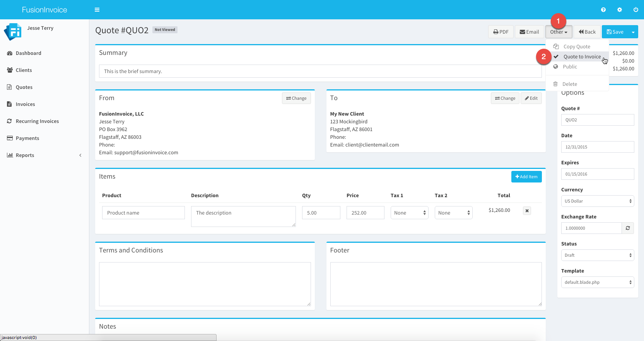The image size is (644, 341).
Task: Go to Dashboard in the sidebar
Action: [x=29, y=53]
